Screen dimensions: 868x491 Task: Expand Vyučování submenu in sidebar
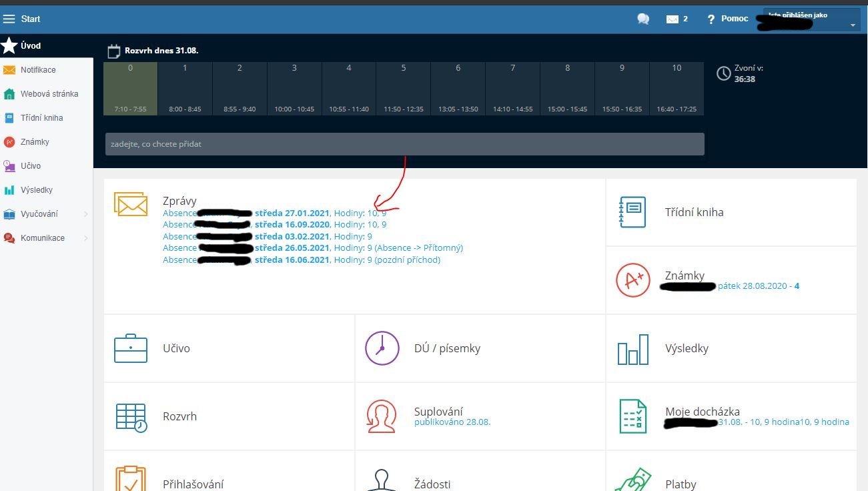(85, 214)
